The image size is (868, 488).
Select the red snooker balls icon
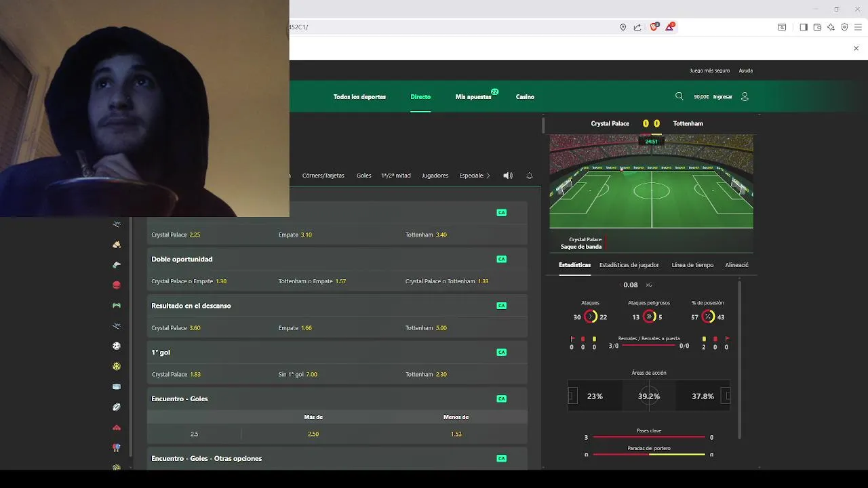(x=117, y=428)
